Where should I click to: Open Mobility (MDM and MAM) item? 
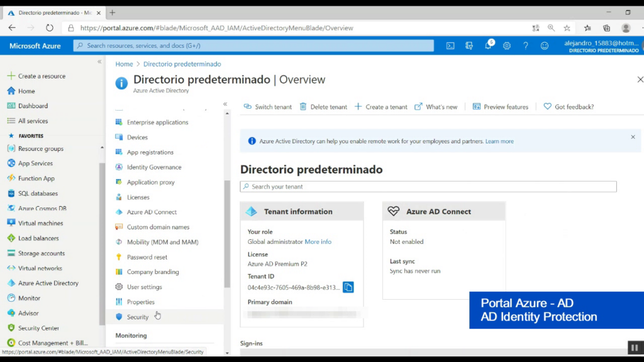click(163, 242)
